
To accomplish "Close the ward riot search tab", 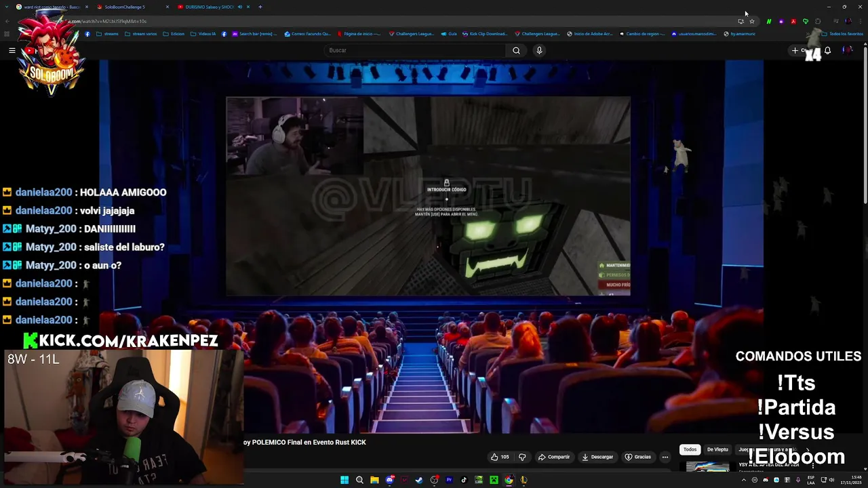I will 87,7.
